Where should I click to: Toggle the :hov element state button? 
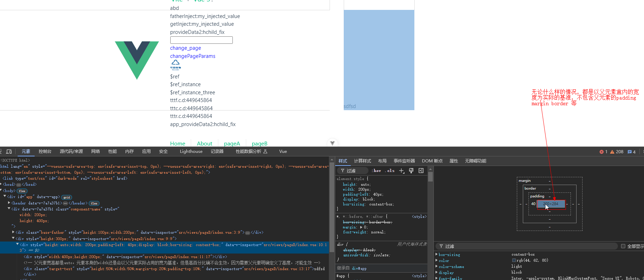point(377,171)
